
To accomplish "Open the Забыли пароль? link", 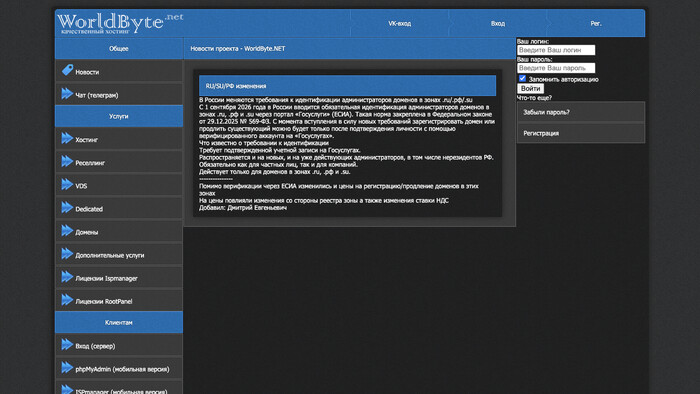I will tap(581, 112).
